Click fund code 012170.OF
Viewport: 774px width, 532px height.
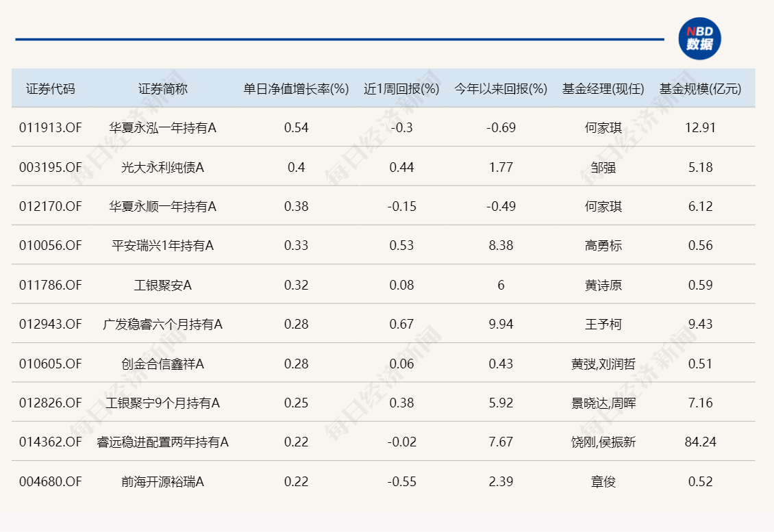(x=51, y=206)
